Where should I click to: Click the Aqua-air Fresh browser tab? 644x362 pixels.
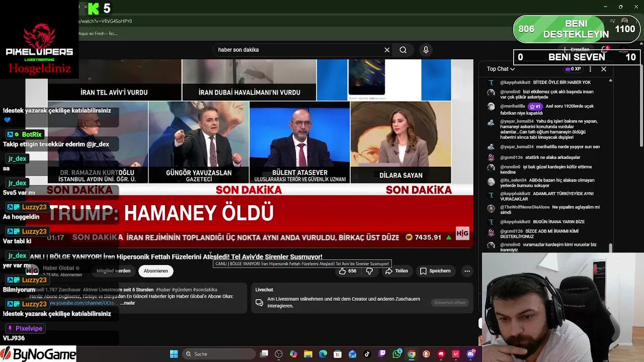[x=98, y=34]
